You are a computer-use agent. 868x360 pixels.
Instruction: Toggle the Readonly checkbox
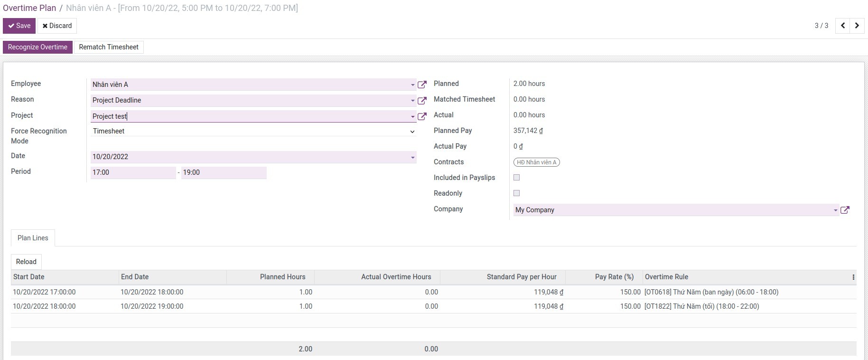click(517, 193)
